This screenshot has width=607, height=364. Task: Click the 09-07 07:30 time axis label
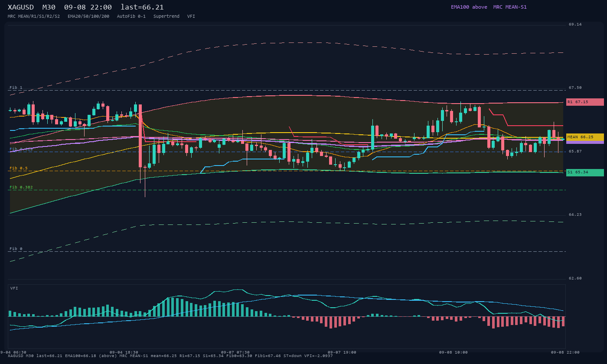235,352
